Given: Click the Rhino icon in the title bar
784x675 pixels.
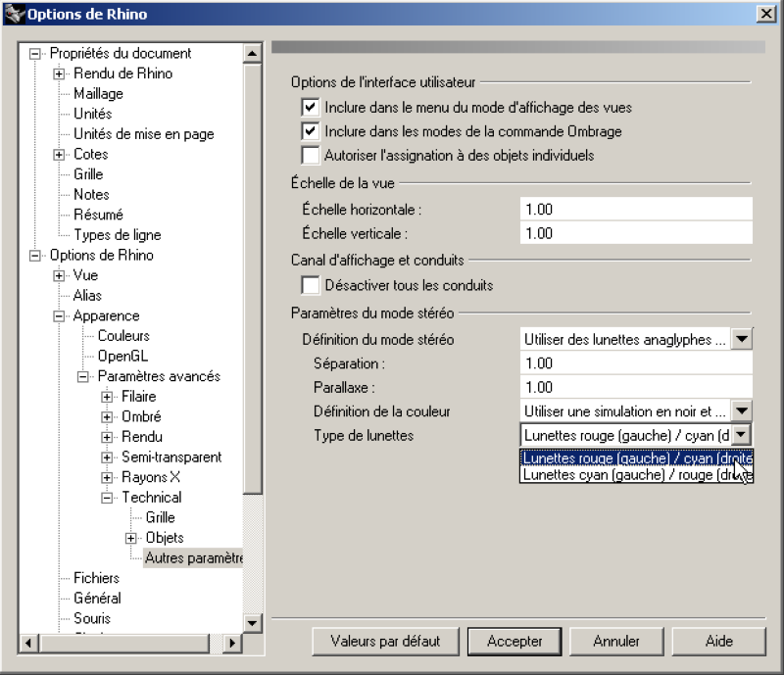Looking at the screenshot, I should tap(15, 14).
